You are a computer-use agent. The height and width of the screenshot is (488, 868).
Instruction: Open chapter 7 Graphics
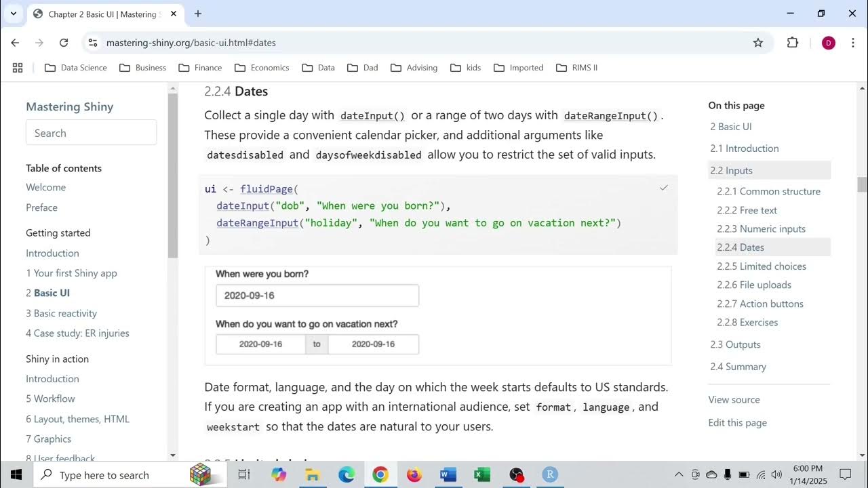click(x=48, y=439)
